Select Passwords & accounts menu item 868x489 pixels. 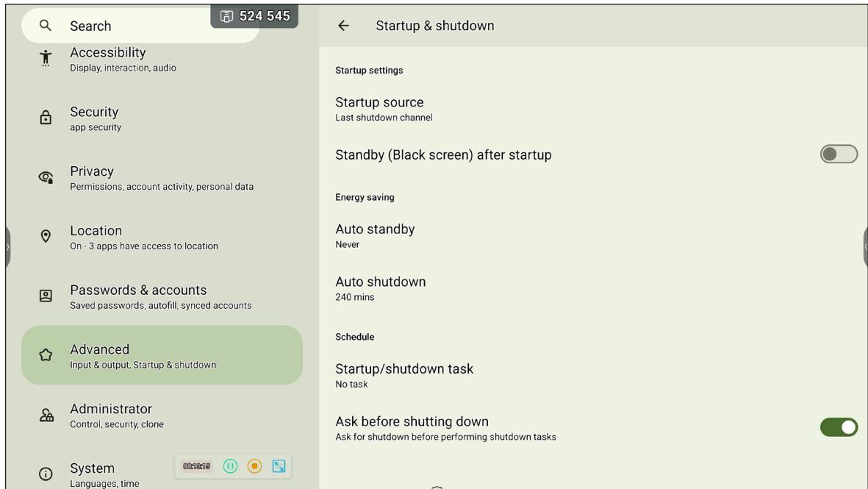(x=162, y=296)
